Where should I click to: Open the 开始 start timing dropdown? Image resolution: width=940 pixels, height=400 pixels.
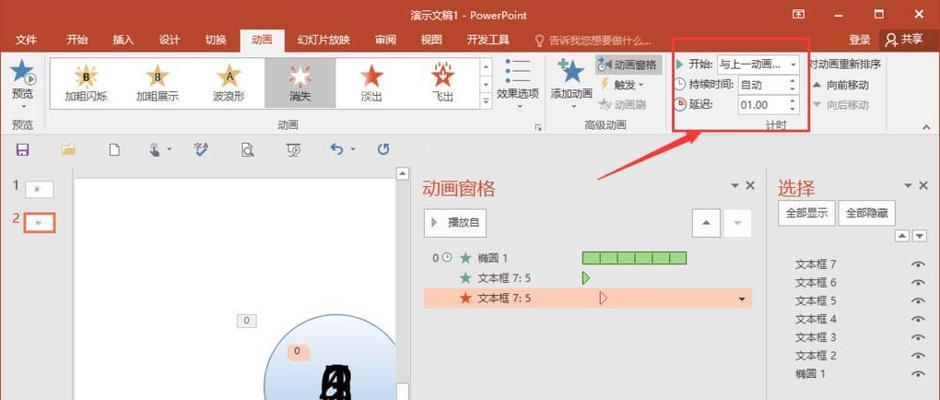793,64
